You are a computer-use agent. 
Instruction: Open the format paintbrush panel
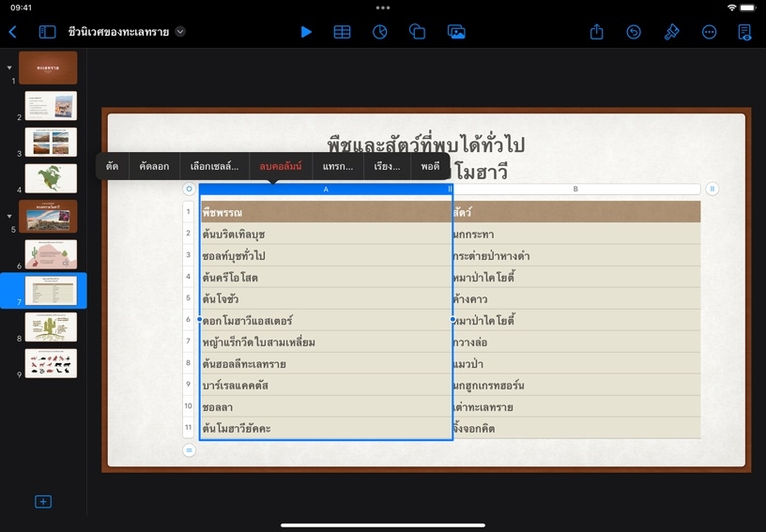pyautogui.click(x=671, y=32)
